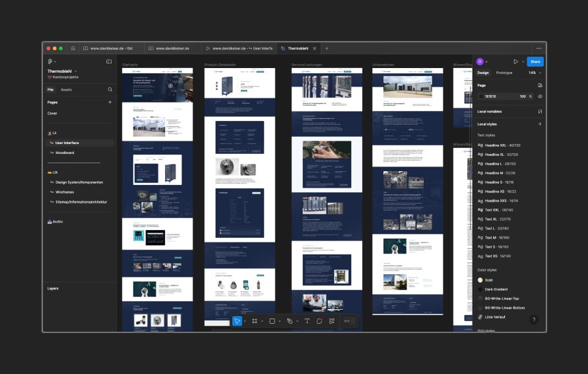Toggle Dev Mode switch in toolbar
The width and height of the screenshot is (588, 374).
pos(347,321)
